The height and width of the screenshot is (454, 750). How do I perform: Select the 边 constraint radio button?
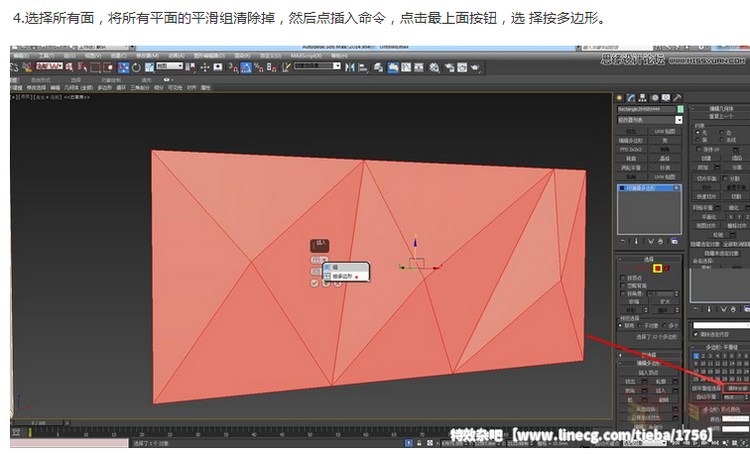tap(721, 132)
